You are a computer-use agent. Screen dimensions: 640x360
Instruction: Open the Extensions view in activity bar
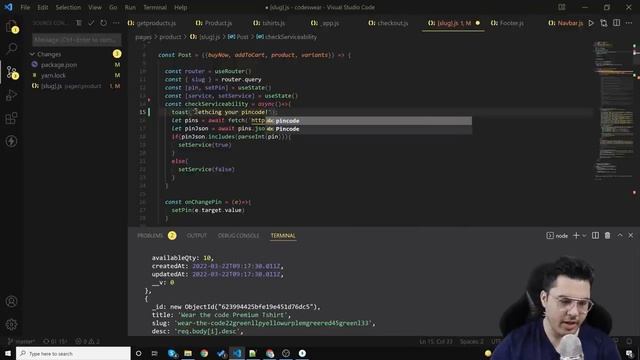tap(11, 118)
